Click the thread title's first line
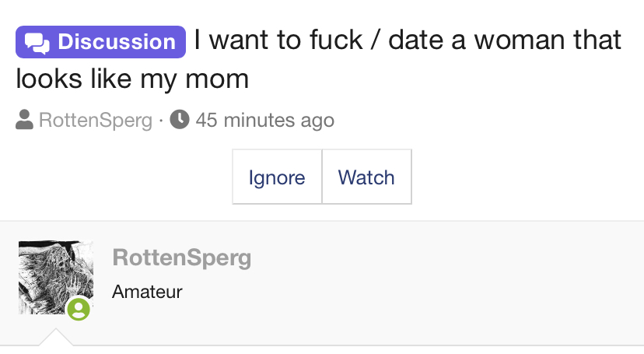Viewport: 644px width, 354px height. (408, 40)
